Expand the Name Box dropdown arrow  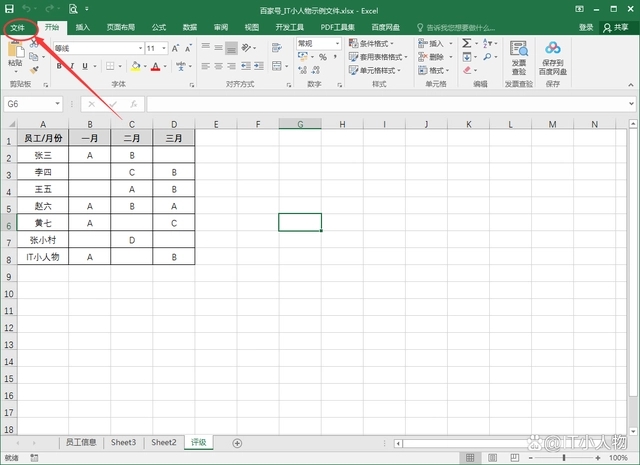coord(58,104)
